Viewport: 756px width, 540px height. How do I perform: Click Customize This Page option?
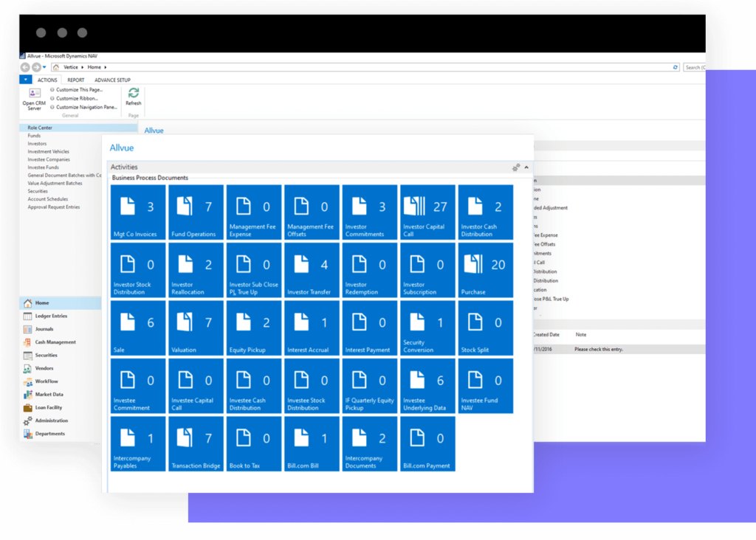point(77,89)
